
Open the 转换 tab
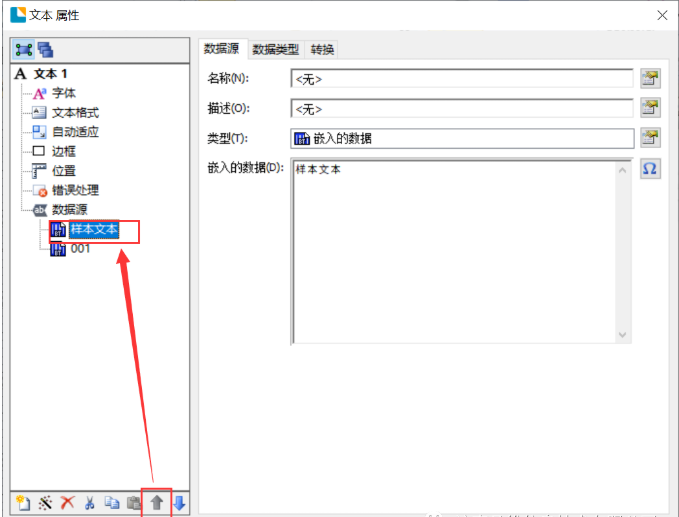pyautogui.click(x=323, y=49)
